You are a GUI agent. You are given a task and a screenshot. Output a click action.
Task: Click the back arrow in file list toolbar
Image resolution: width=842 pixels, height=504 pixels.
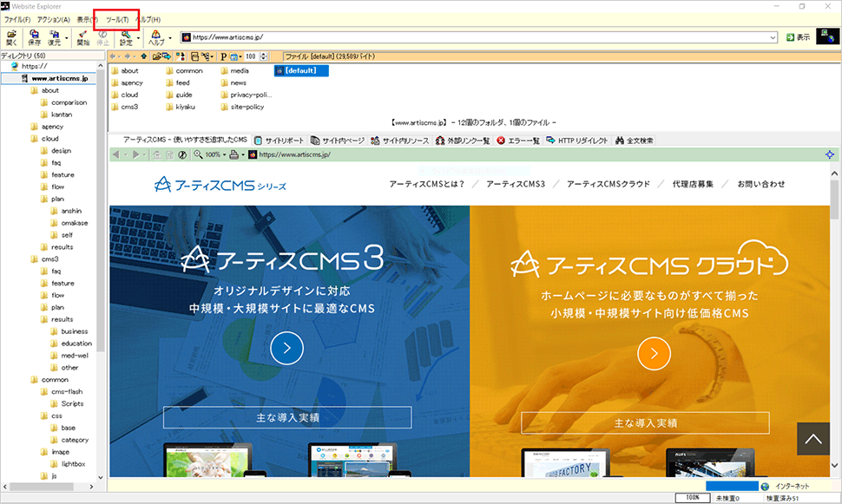(113, 56)
